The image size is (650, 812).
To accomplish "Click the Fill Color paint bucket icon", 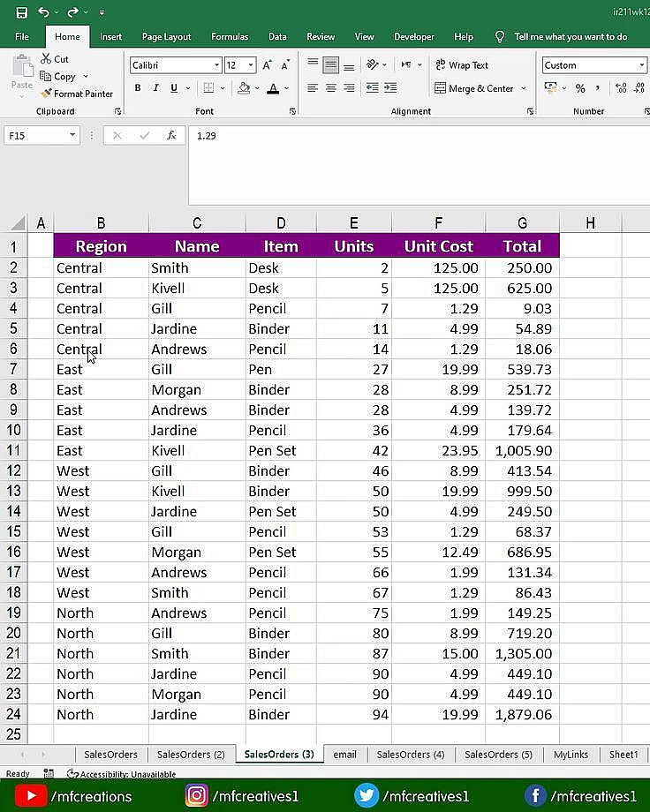I will 244,88.
